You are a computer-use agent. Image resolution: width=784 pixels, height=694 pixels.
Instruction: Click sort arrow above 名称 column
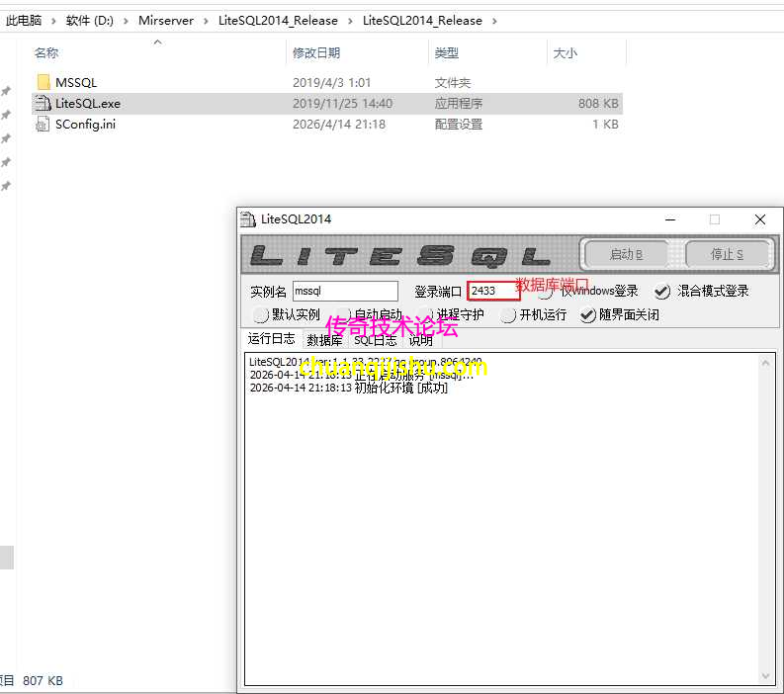pyautogui.click(x=157, y=43)
